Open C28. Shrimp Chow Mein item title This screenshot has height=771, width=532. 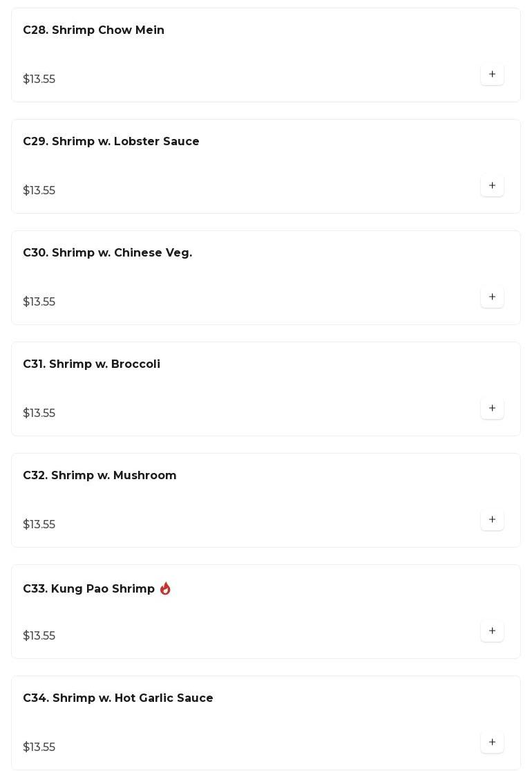[93, 30]
